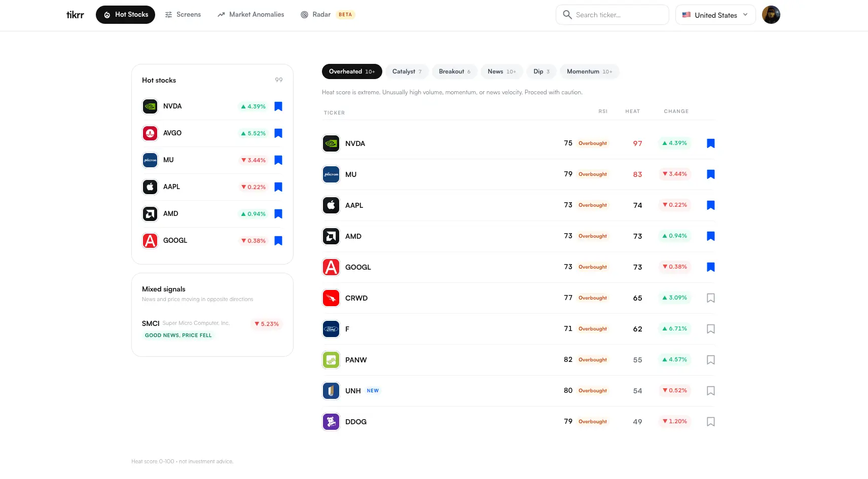Screen dimensions: 868x479
Task: Click Apple logo in Overheated table
Action: pyautogui.click(x=331, y=205)
